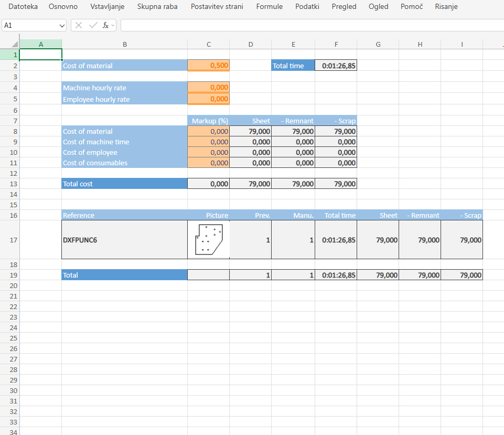Click the Cancel (X) icon in formula bar

(79, 25)
